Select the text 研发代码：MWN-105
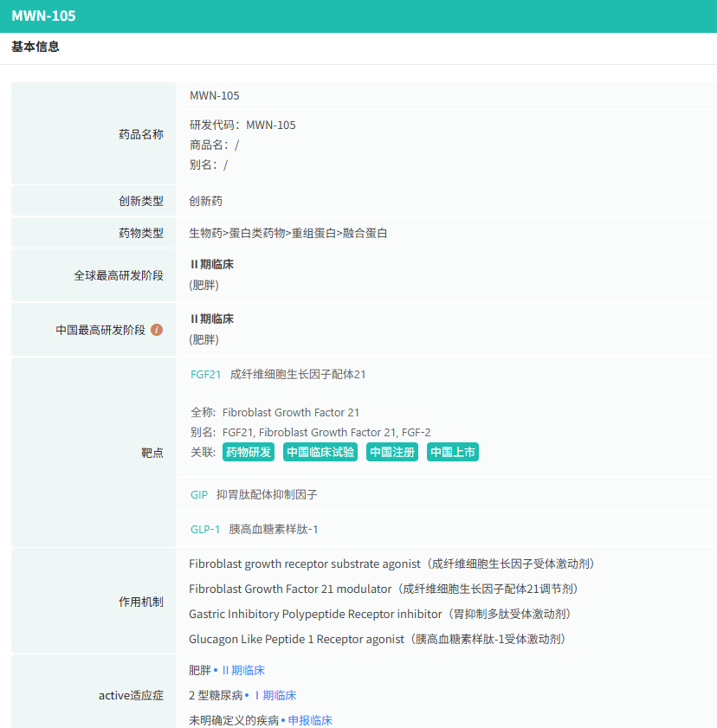The image size is (717, 728). [242, 125]
